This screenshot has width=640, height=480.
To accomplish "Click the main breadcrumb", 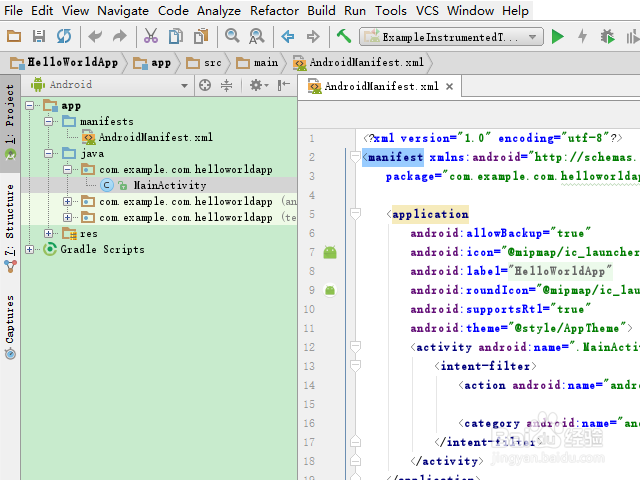I will pos(257,62).
